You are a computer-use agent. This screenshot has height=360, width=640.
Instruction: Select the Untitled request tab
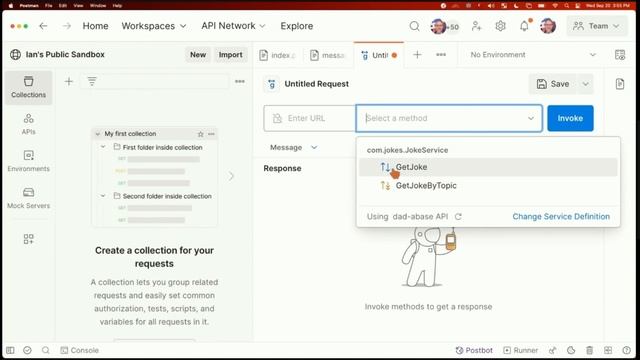tap(379, 55)
